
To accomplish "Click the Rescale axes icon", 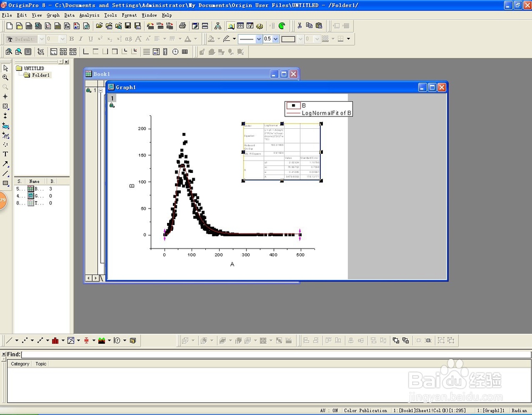I will click(41, 52).
